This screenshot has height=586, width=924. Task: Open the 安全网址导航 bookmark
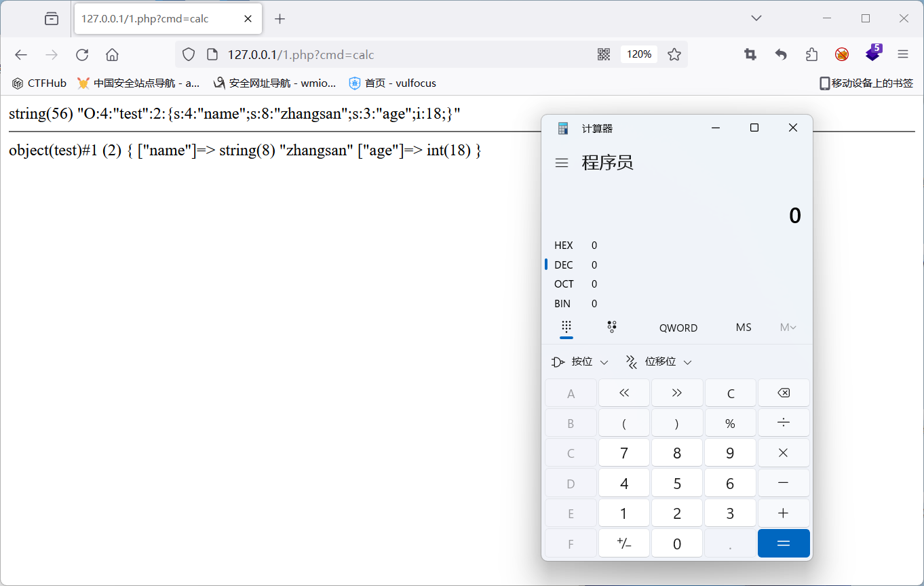click(x=274, y=83)
